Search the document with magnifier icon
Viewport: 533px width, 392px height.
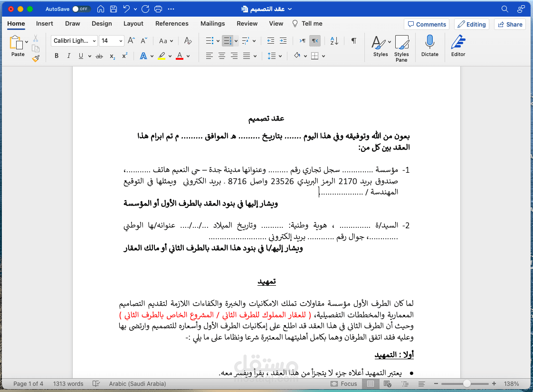coord(505,9)
